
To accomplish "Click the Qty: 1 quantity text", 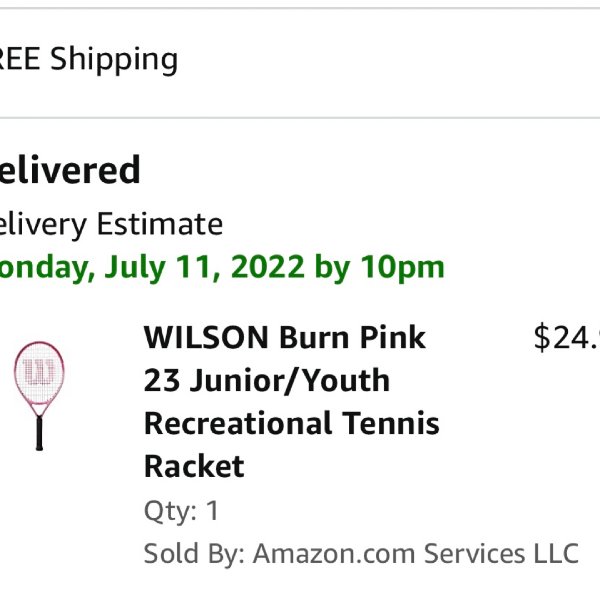I will coord(181,511).
